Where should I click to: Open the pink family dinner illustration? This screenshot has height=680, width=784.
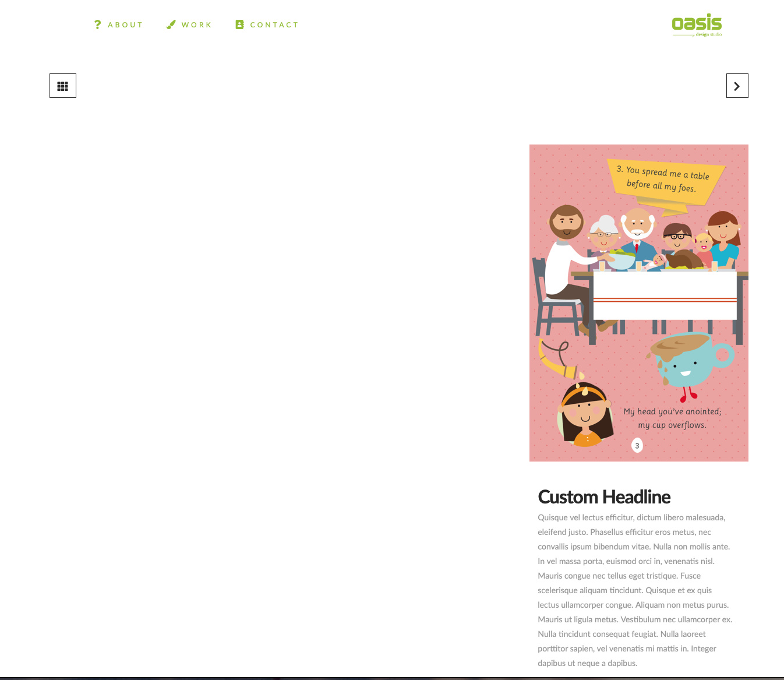pyautogui.click(x=639, y=303)
